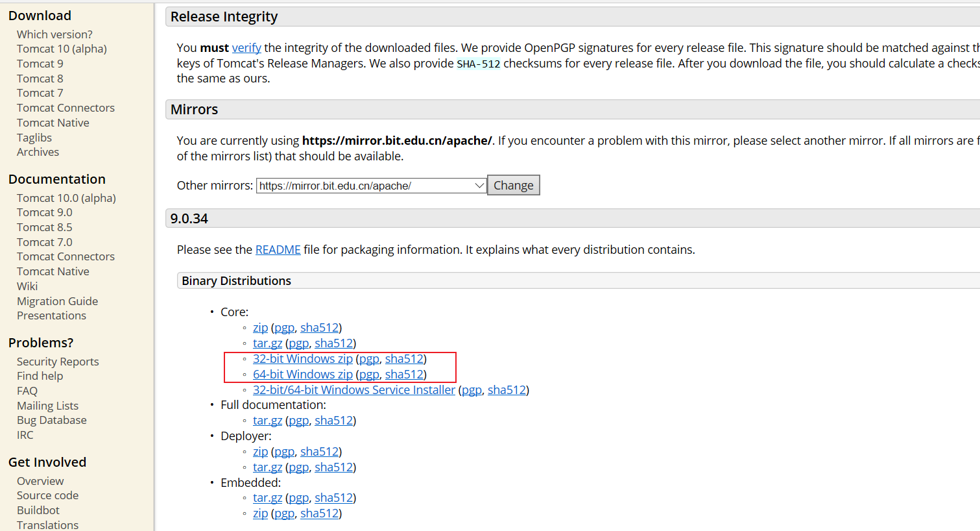Open Taglibs download page
Viewport: 980px width, 531px height.
click(x=34, y=138)
